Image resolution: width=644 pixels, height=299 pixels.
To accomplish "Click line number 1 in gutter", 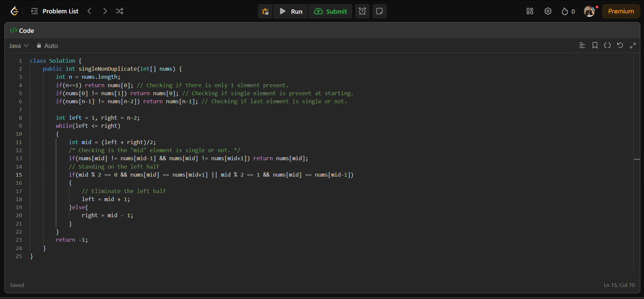I will point(20,61).
